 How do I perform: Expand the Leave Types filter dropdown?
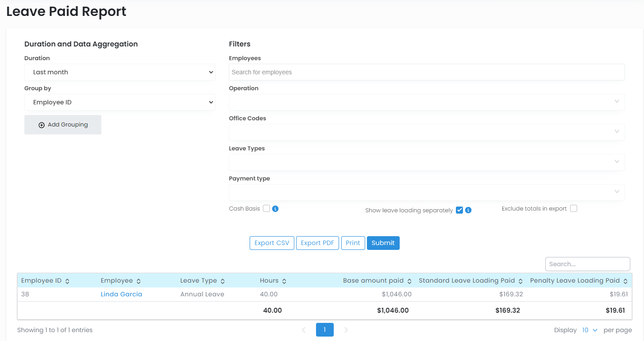click(426, 162)
